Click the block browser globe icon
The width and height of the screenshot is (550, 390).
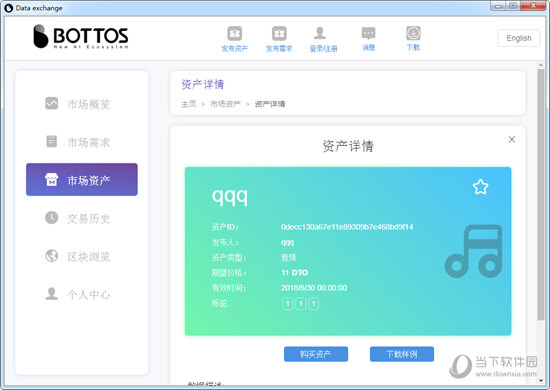52,256
